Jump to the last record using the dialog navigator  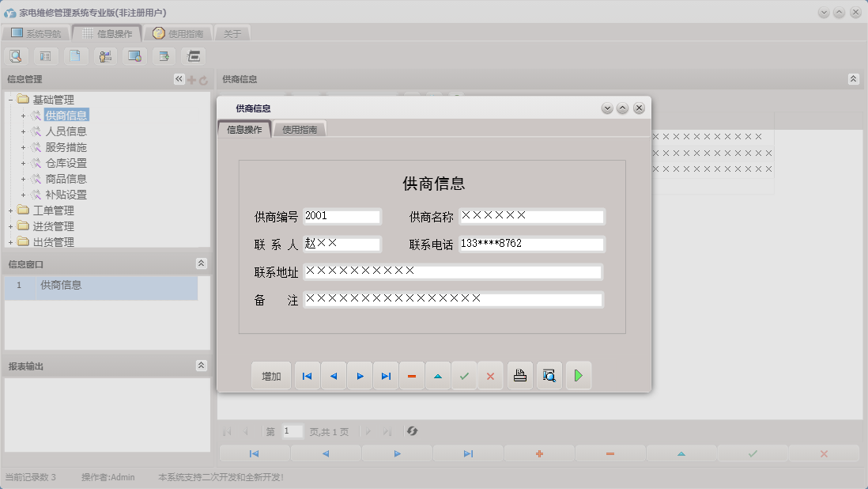point(386,376)
